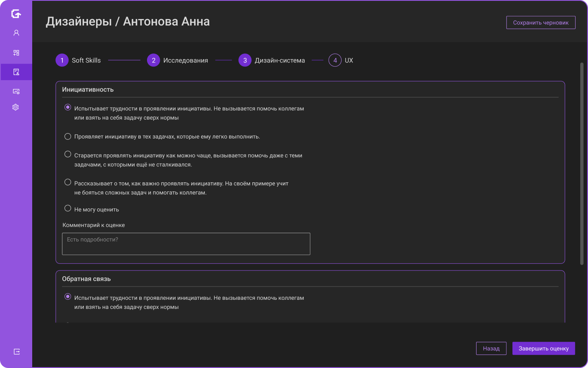Click the 'Дизайнеры / Антонова Анна' page title
588x368 pixels.
(128, 22)
